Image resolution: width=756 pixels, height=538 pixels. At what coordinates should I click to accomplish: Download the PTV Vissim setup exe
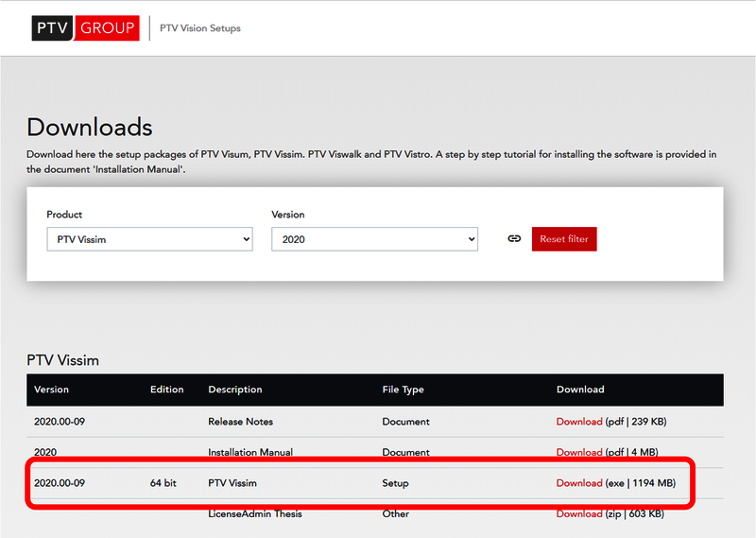tap(578, 483)
